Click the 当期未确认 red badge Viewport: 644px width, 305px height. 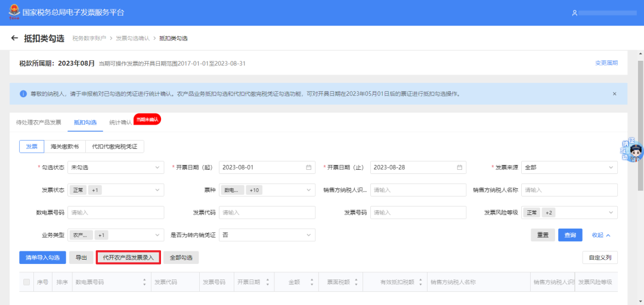pyautogui.click(x=147, y=119)
